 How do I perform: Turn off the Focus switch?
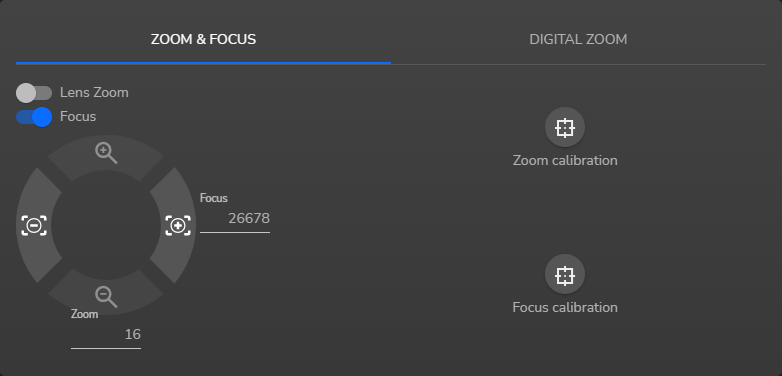tap(34, 117)
